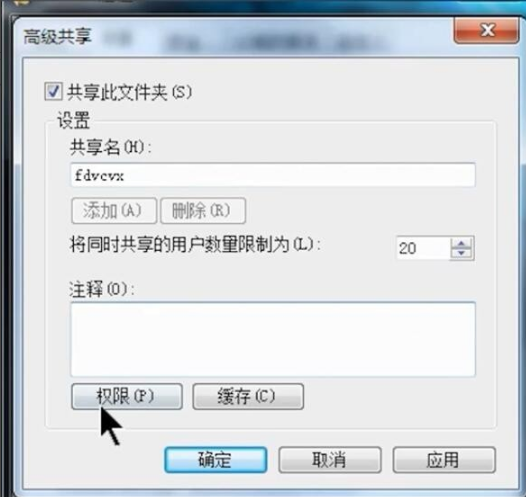Click the 设置 group box heading

click(x=74, y=120)
